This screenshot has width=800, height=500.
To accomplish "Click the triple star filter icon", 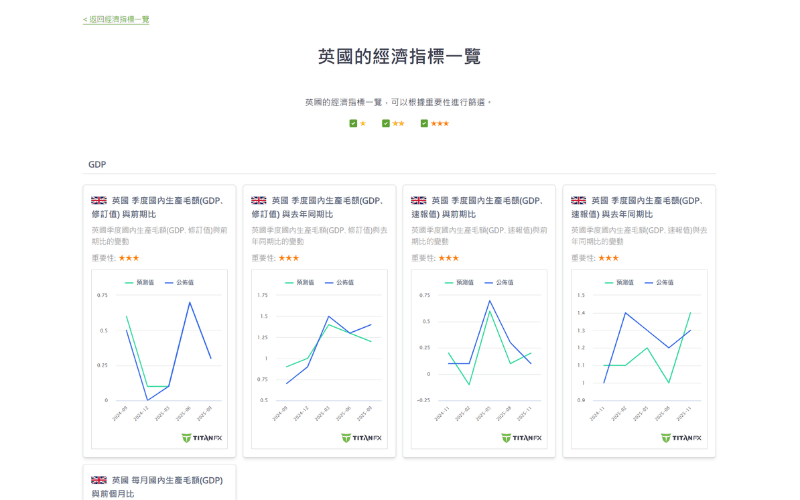I will (x=439, y=123).
